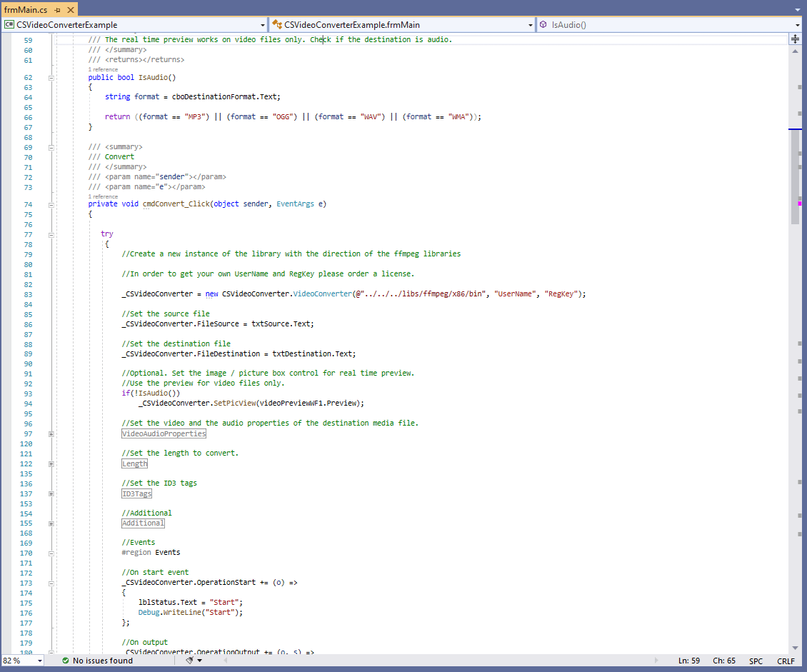The width and height of the screenshot is (807, 672).
Task: Click the '#region Events' directive
Action: click(x=151, y=552)
